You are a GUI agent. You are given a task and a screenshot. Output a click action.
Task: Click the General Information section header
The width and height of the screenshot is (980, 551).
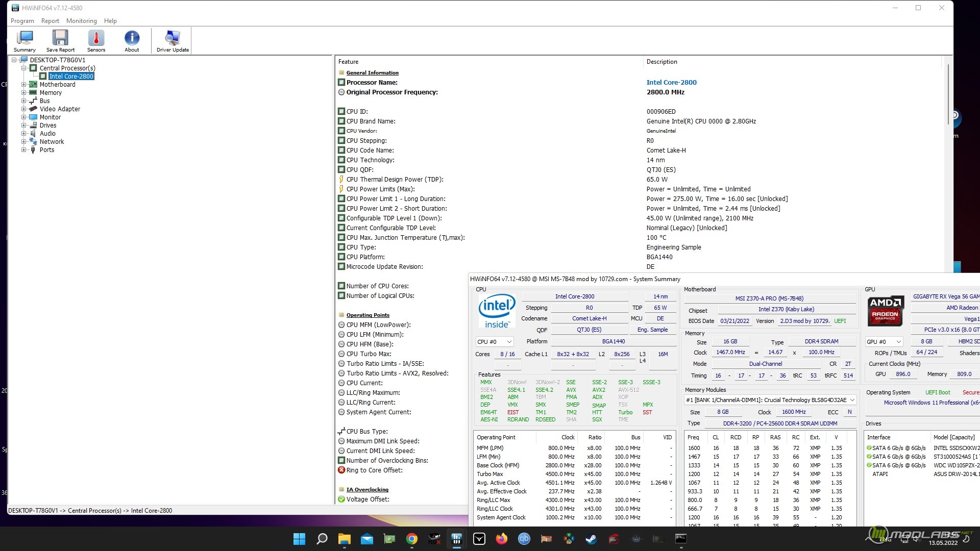pyautogui.click(x=372, y=72)
